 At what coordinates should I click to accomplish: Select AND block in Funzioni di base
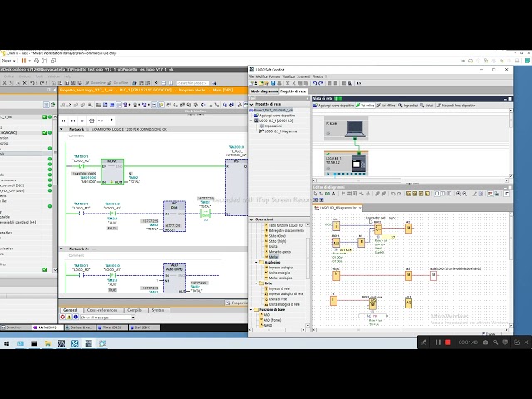point(264,315)
